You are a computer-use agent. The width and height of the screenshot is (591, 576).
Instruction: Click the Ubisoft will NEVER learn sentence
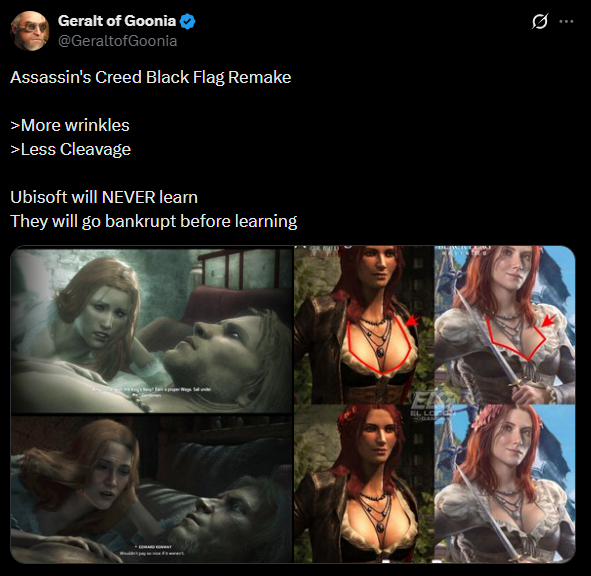tap(104, 197)
